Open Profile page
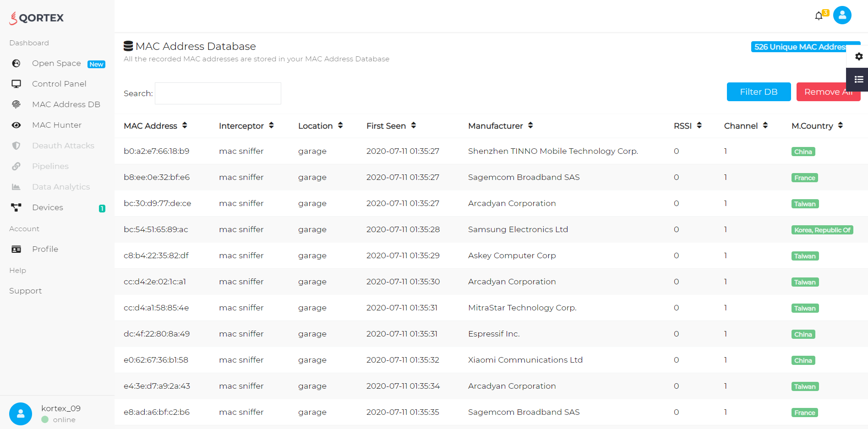868x429 pixels. (x=45, y=249)
